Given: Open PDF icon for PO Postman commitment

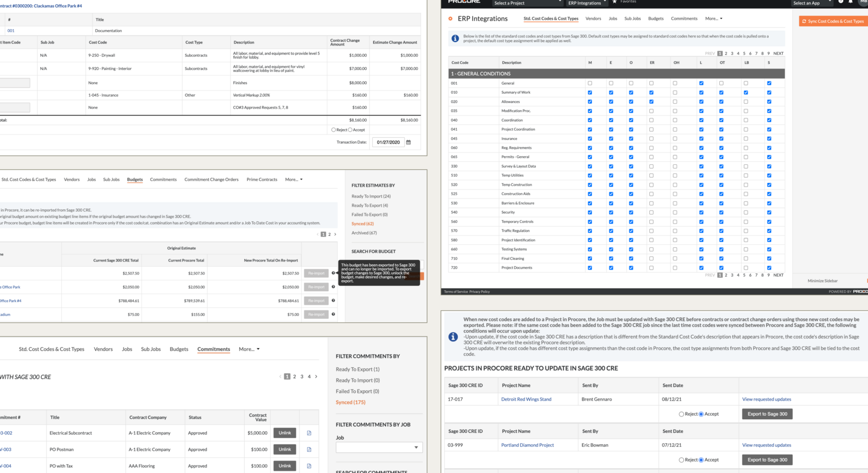Looking at the screenshot, I should click(x=309, y=449).
